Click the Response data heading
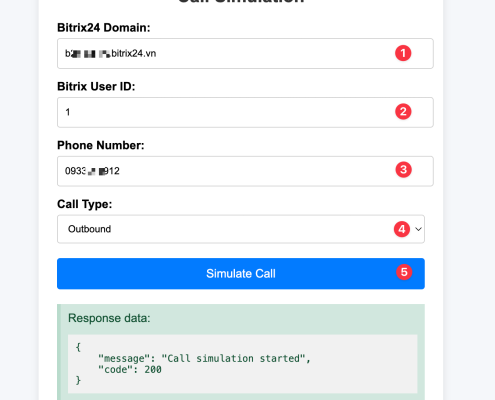Viewport: 495px width, 400px height. [109, 318]
